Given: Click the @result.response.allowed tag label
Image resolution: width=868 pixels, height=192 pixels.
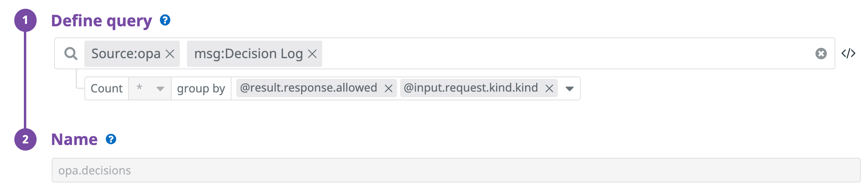Looking at the screenshot, I should pos(308,88).
